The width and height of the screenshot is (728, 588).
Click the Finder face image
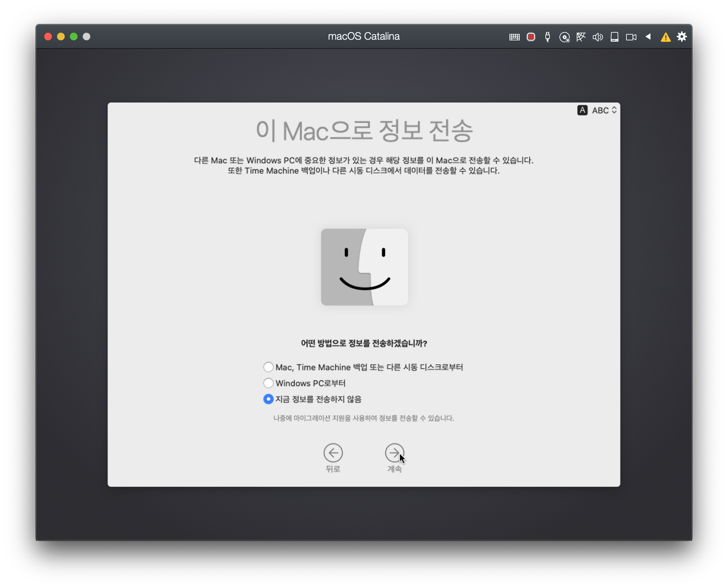click(x=364, y=267)
